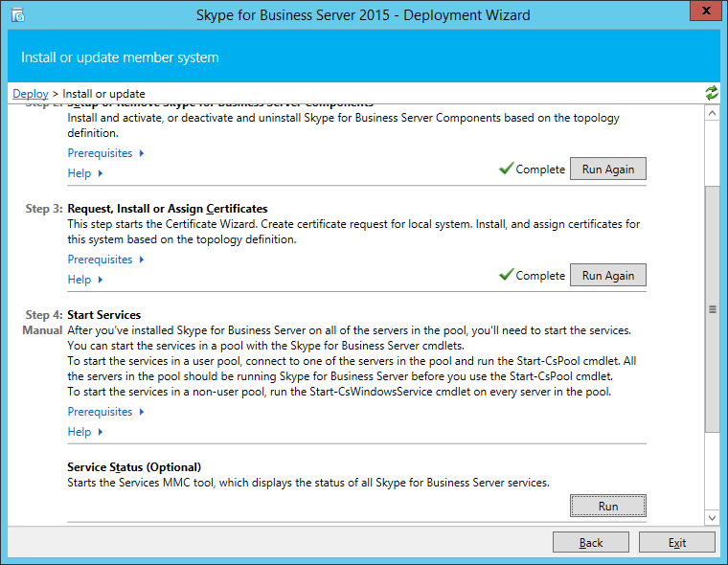Viewport: 728px width, 565px height.
Task: Expand Help under Step 4 Start Services
Action: coord(85,432)
